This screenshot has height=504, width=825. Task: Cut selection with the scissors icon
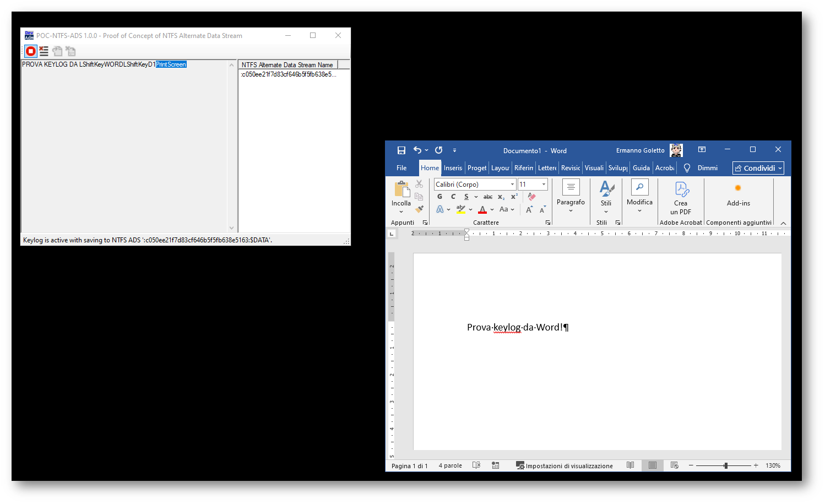tap(419, 184)
